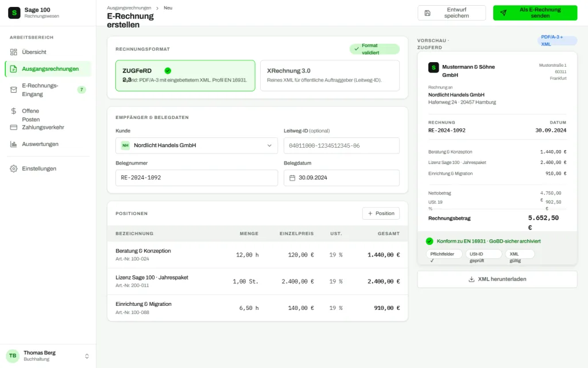This screenshot has width=588, height=368.
Task: Click the green checkmark next to ZUGFeRD
Action: tap(168, 71)
